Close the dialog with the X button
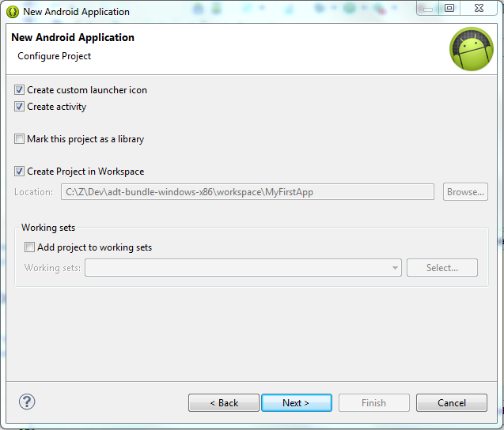The width and height of the screenshot is (504, 430). click(479, 8)
